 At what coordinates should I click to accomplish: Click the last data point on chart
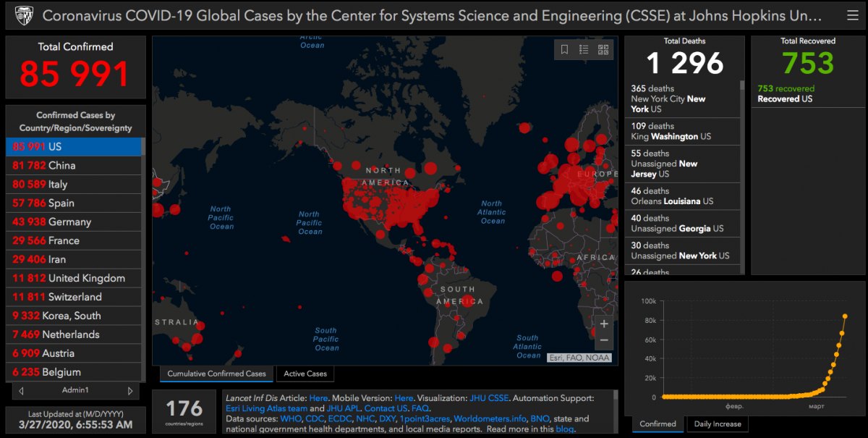pos(845,316)
